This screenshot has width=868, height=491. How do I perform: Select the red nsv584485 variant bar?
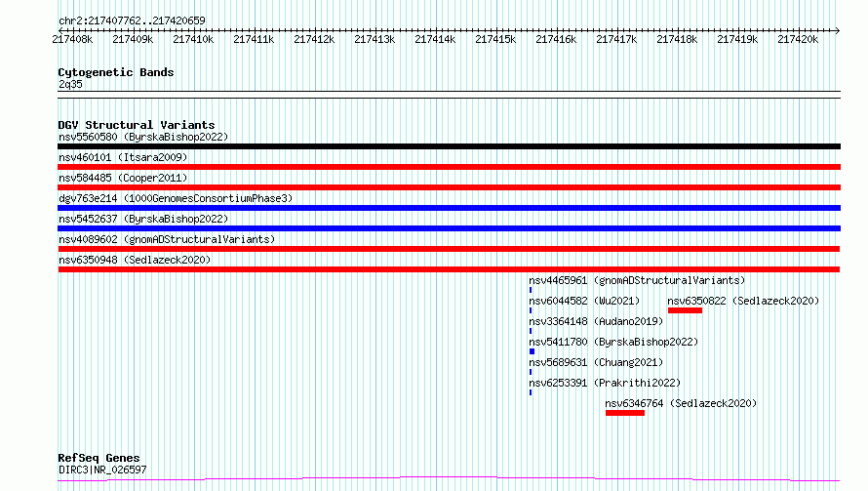[x=449, y=187]
